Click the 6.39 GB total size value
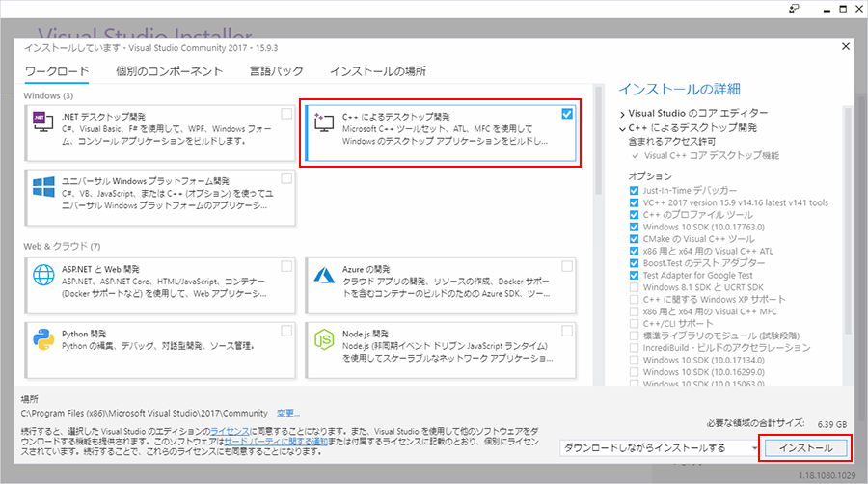The width and height of the screenshot is (868, 484). tap(832, 424)
